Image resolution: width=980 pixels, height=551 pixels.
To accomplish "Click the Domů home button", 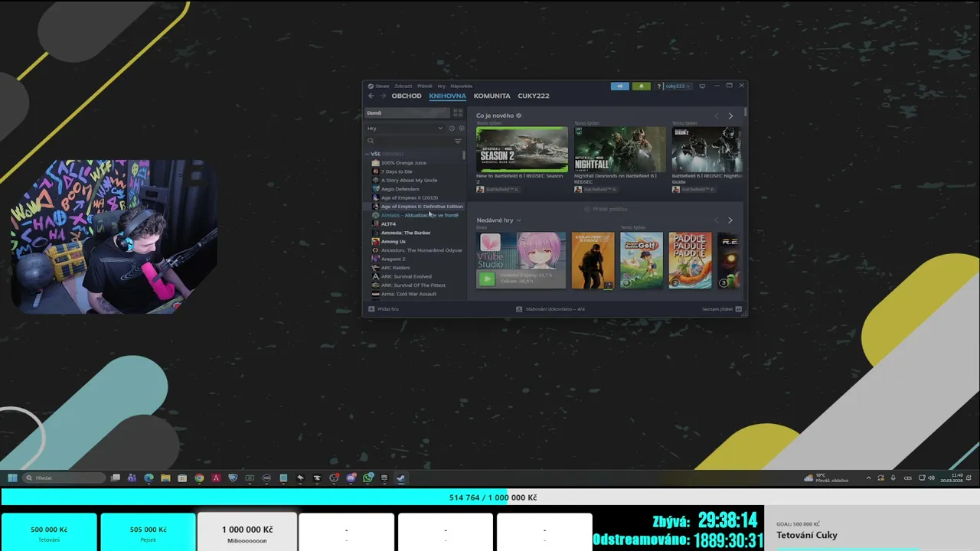I will pos(407,112).
